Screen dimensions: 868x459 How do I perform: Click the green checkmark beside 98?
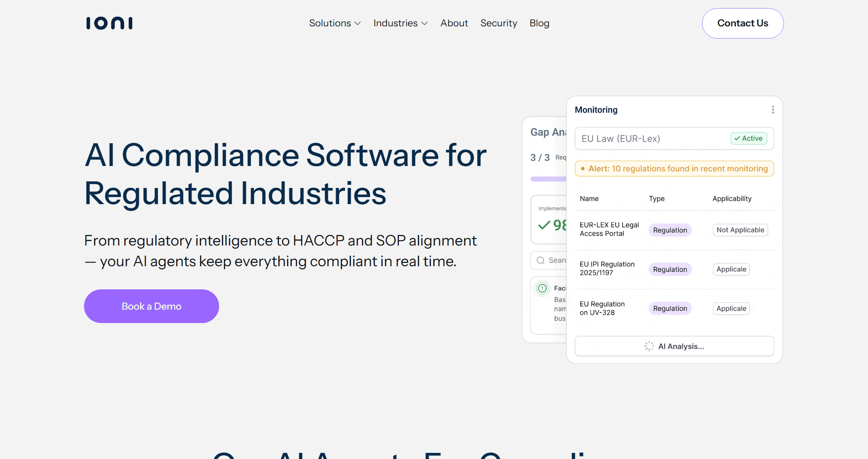click(x=544, y=225)
